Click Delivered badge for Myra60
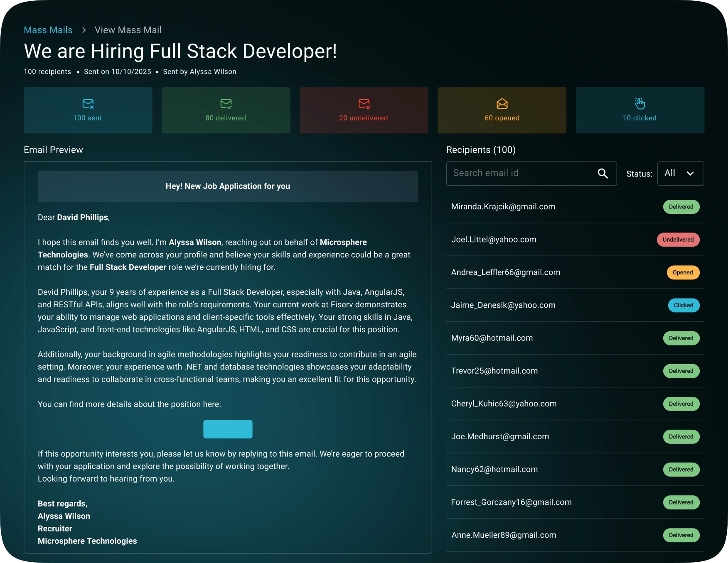Screen dimensions: 728x563 coord(681,338)
